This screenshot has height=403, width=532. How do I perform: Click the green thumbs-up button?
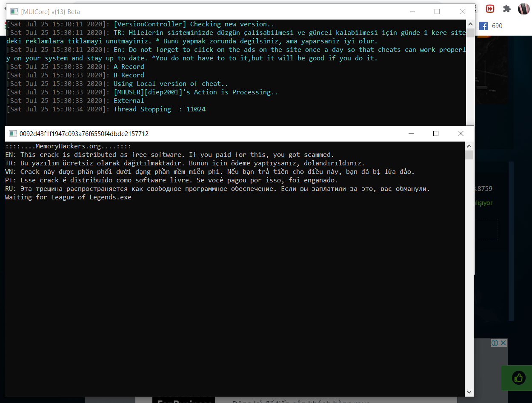pos(518,377)
